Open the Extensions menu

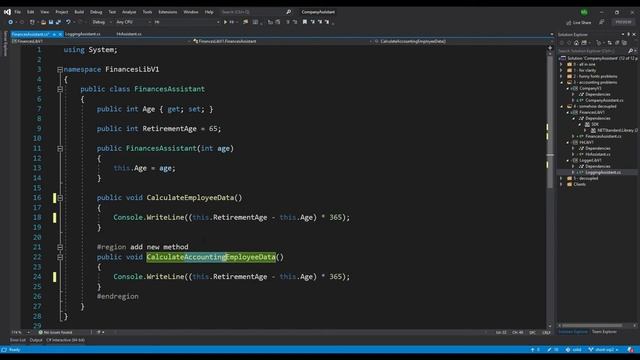[x=168, y=12]
